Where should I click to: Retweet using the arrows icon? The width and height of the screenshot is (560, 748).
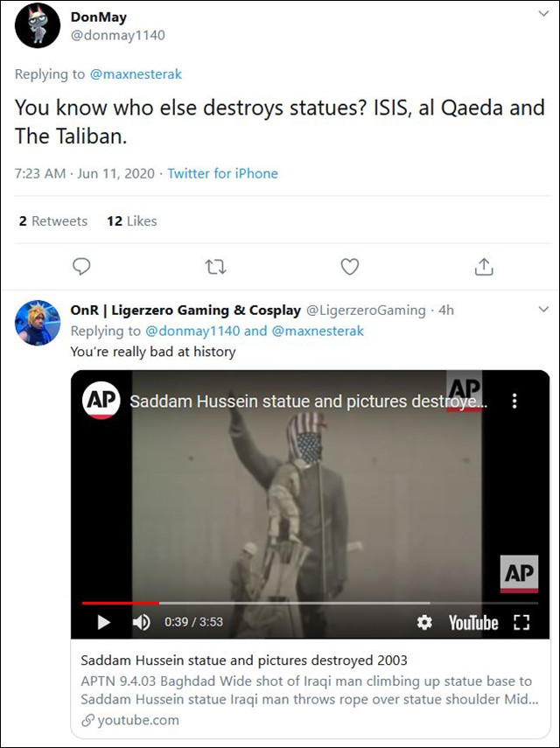pyautogui.click(x=215, y=267)
